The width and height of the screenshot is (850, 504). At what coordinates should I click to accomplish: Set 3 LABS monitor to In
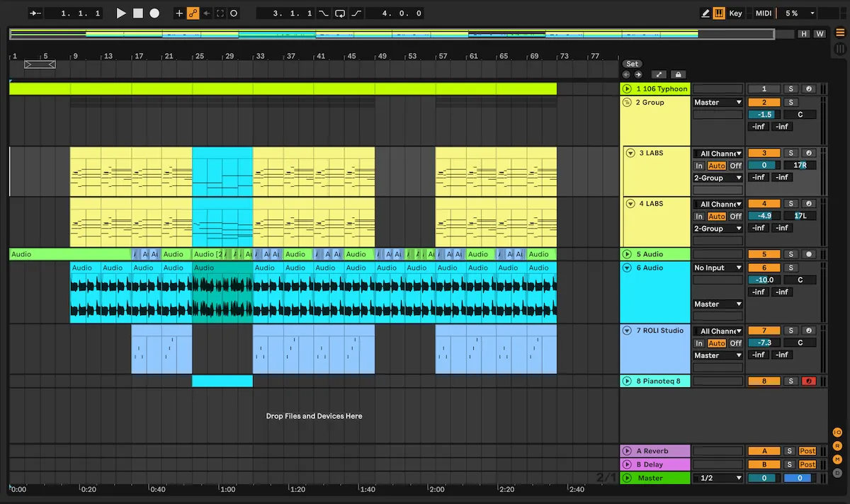tap(699, 166)
